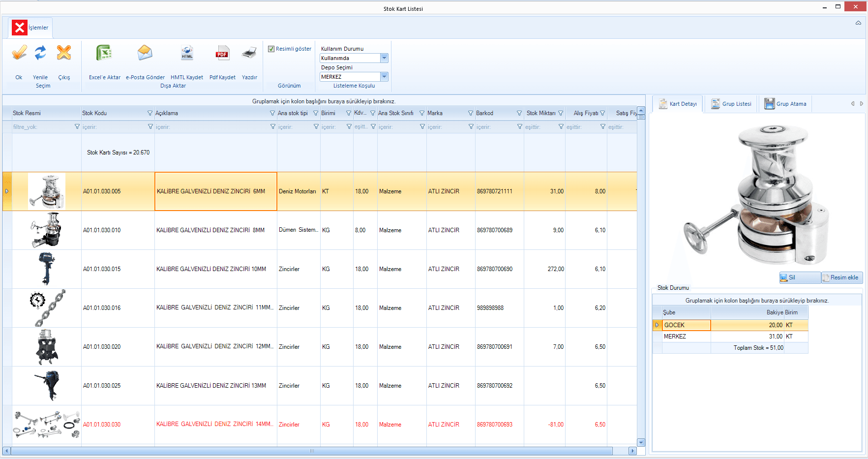Export list using Excel'e Aktar icon

(x=104, y=53)
